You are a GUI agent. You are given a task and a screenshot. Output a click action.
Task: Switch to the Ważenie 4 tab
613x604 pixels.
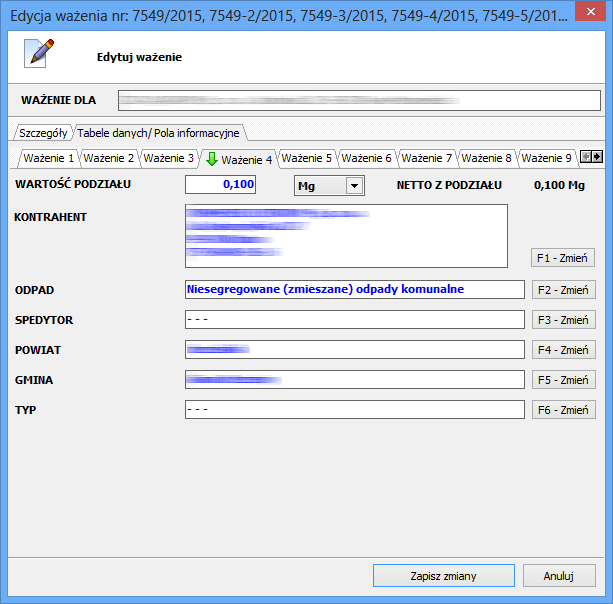pyautogui.click(x=237, y=159)
